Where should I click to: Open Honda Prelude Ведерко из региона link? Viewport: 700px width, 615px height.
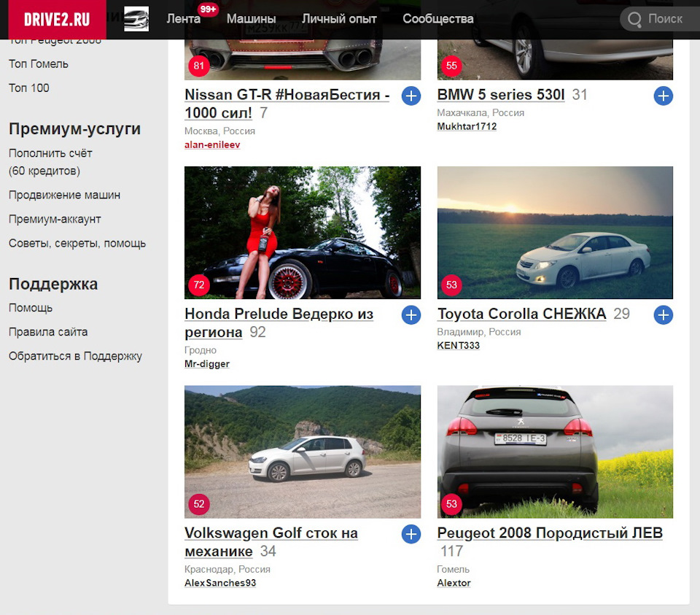click(x=279, y=323)
